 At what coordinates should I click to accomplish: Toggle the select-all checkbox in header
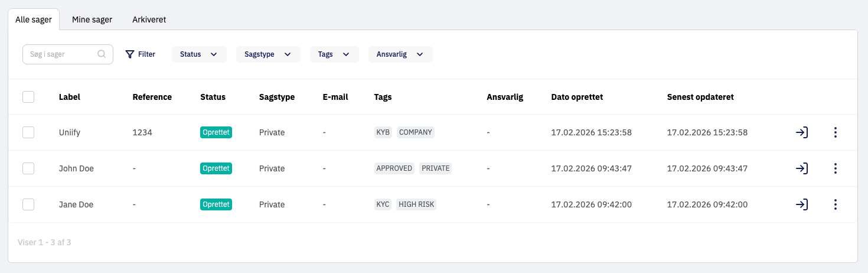(28, 97)
